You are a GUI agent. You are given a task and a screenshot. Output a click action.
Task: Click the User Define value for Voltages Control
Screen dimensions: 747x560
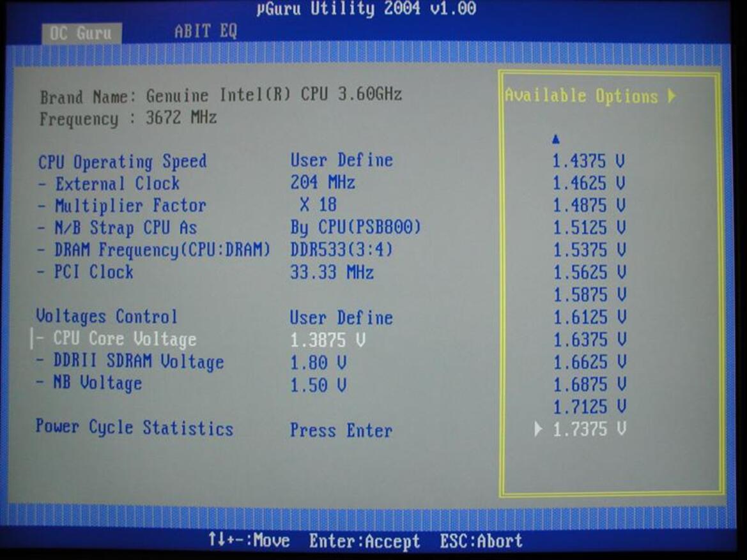(x=341, y=317)
